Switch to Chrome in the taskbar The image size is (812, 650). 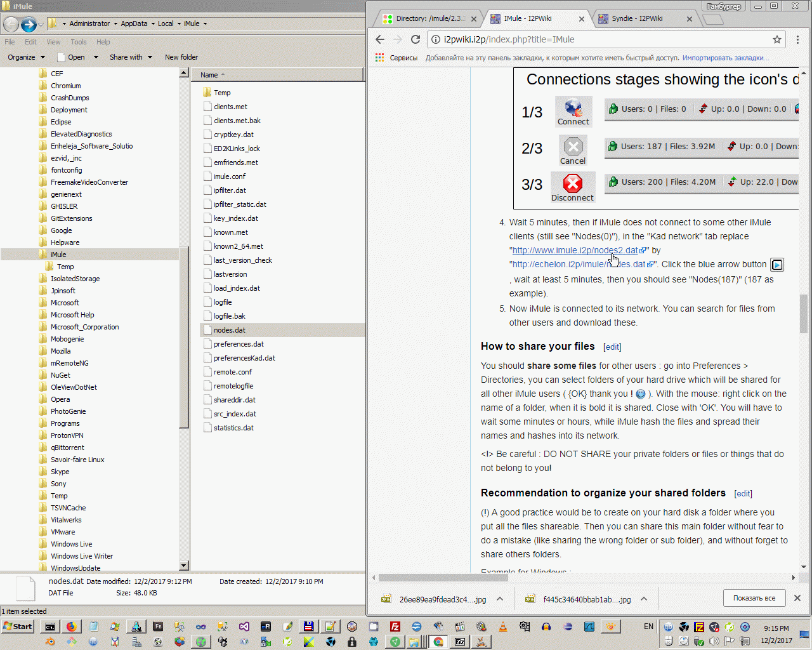coord(438,642)
